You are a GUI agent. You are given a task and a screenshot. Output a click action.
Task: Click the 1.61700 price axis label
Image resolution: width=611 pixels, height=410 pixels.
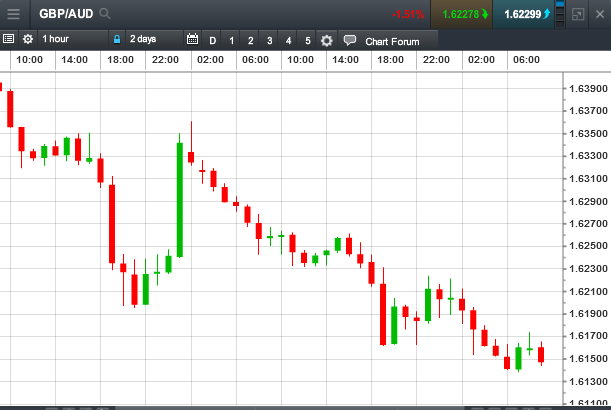[x=588, y=336]
